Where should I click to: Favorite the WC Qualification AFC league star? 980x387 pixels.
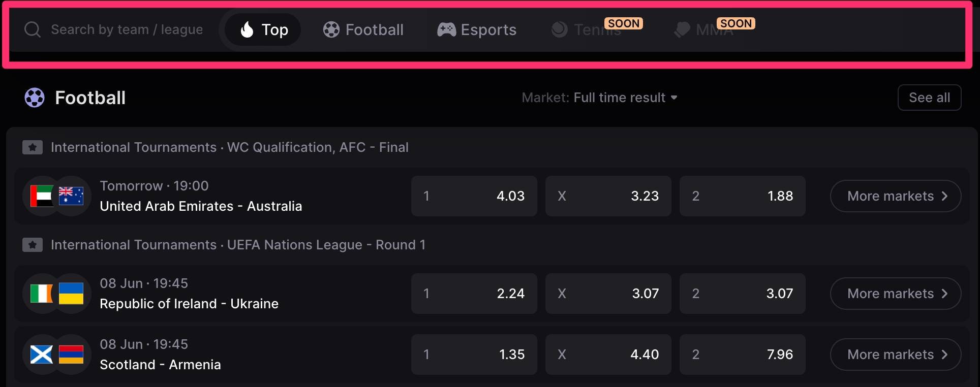[33, 147]
